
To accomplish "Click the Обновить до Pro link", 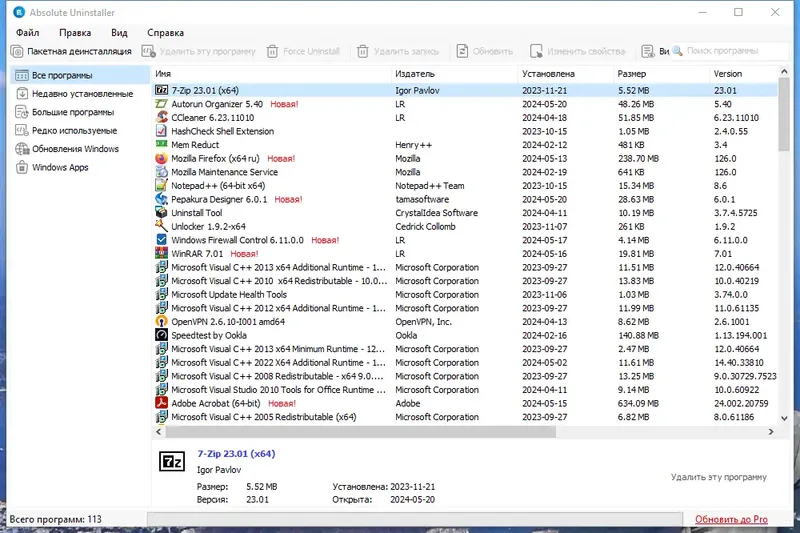I will [x=731, y=519].
